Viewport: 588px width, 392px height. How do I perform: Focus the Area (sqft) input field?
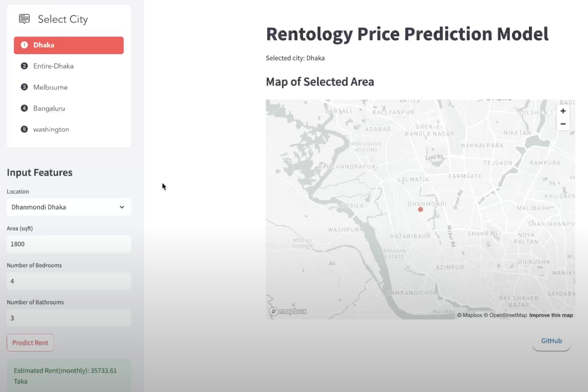pos(69,244)
